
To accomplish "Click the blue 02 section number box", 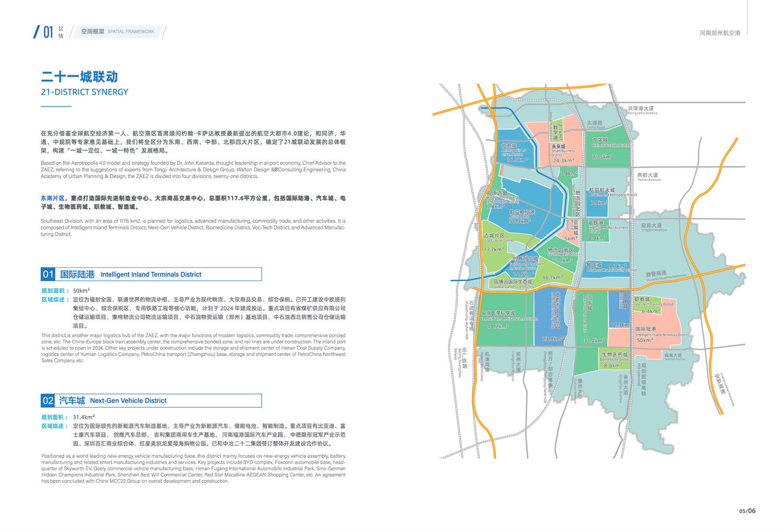I will click(x=48, y=401).
